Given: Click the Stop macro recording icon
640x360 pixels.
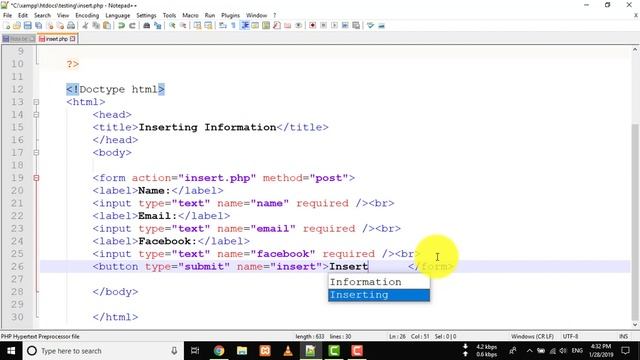Looking at the screenshot, I should (323, 25).
